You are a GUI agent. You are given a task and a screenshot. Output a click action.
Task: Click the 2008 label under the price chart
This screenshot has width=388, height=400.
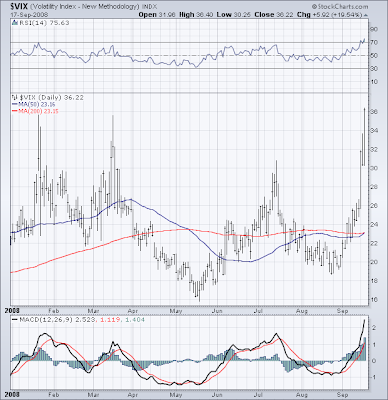[x=11, y=311]
